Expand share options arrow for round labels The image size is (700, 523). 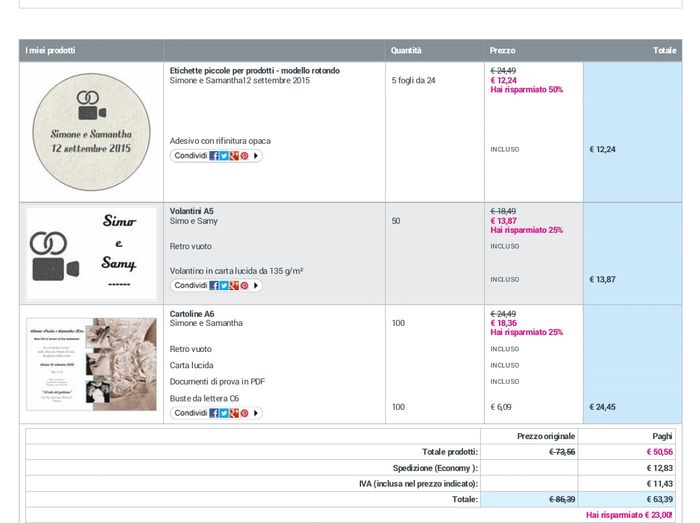point(256,156)
